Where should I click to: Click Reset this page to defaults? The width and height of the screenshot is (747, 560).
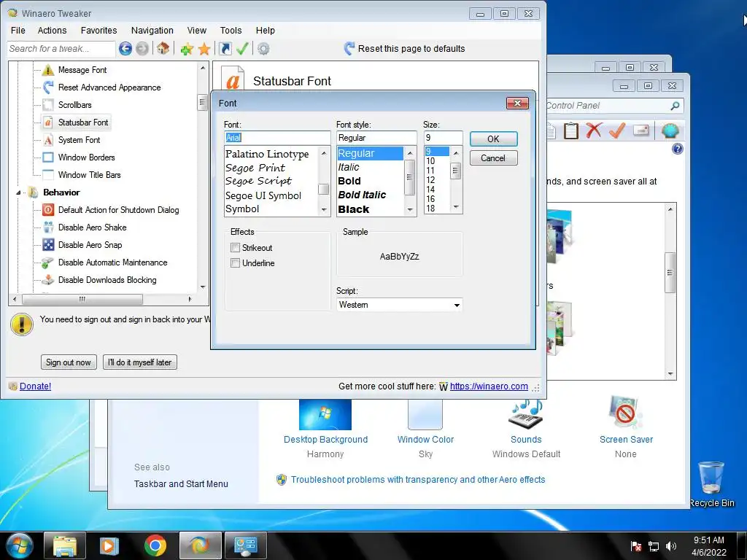point(404,49)
